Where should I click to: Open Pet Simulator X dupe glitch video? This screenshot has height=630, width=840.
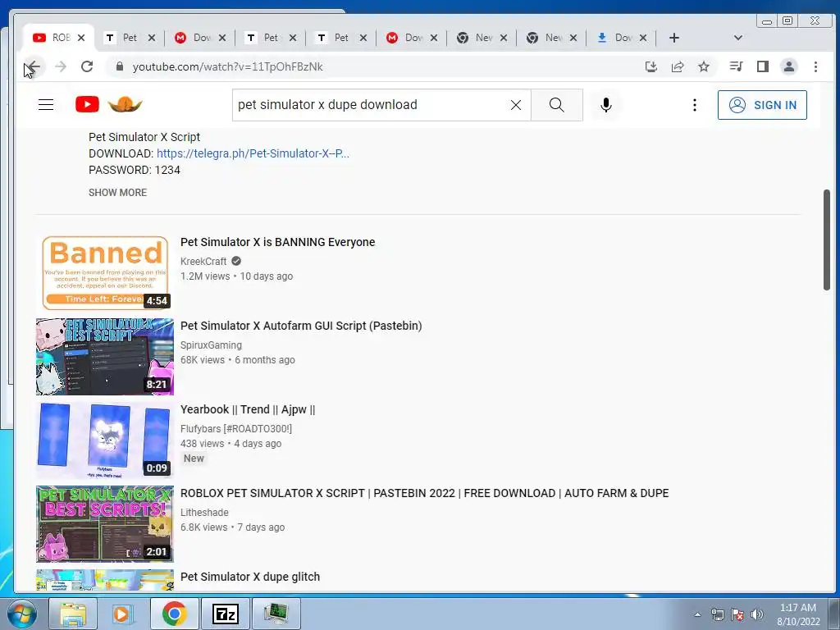[250, 577]
